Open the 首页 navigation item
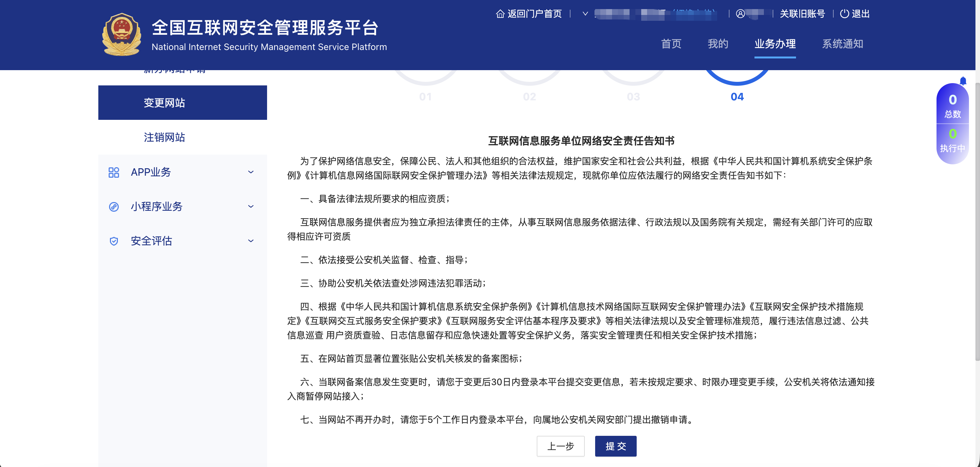Image resolution: width=980 pixels, height=467 pixels. 671,44
